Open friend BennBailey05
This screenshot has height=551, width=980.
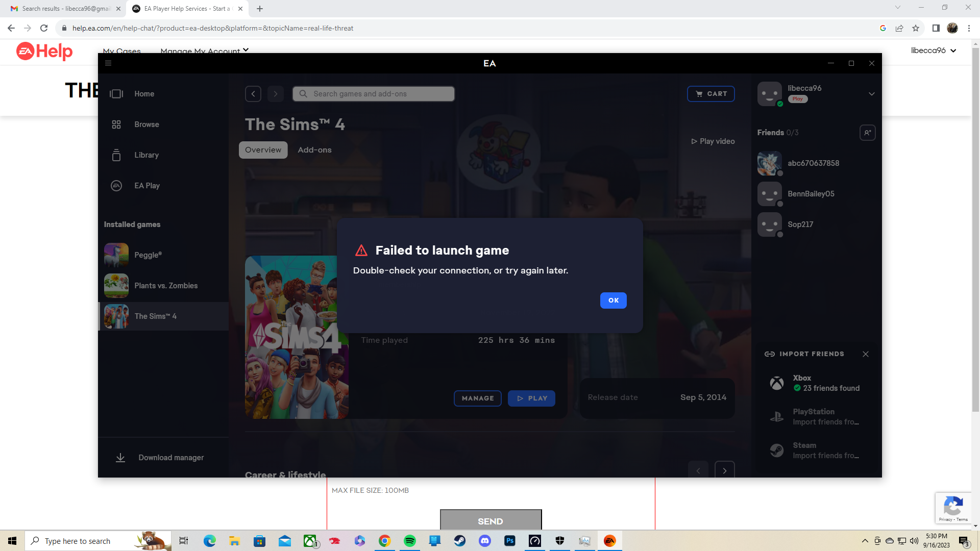[x=816, y=194]
